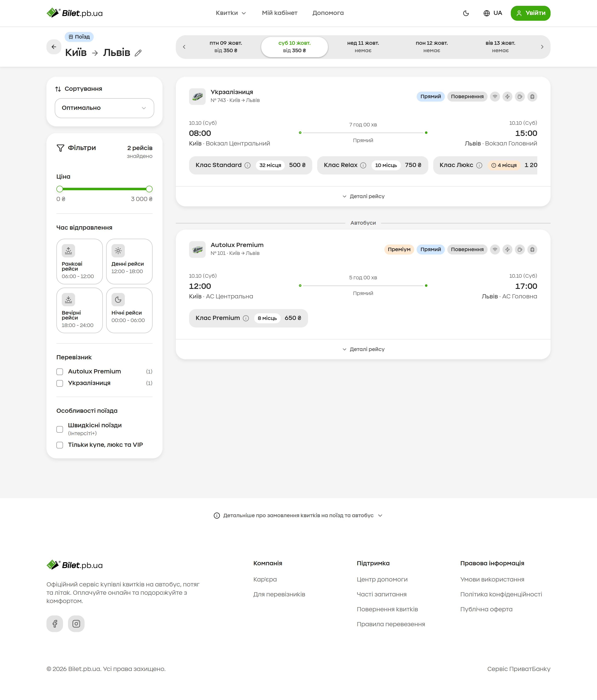The height and width of the screenshot is (700, 597).
Task: Select date вів 13 жовт.
Action: 500,47
